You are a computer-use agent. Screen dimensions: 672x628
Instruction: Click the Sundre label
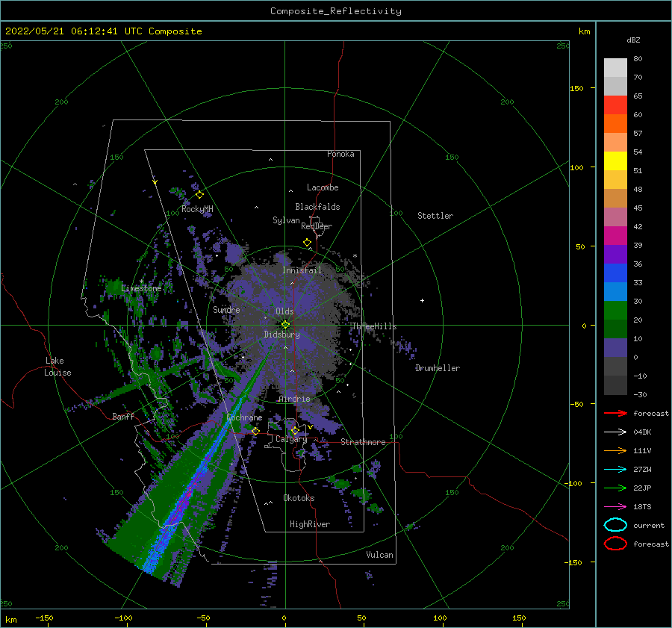226,309
